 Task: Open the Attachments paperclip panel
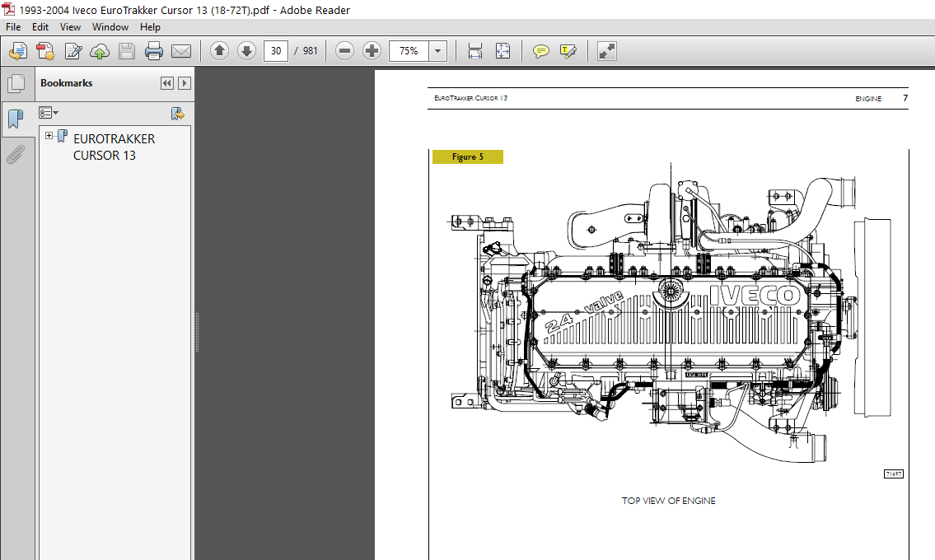[x=16, y=154]
